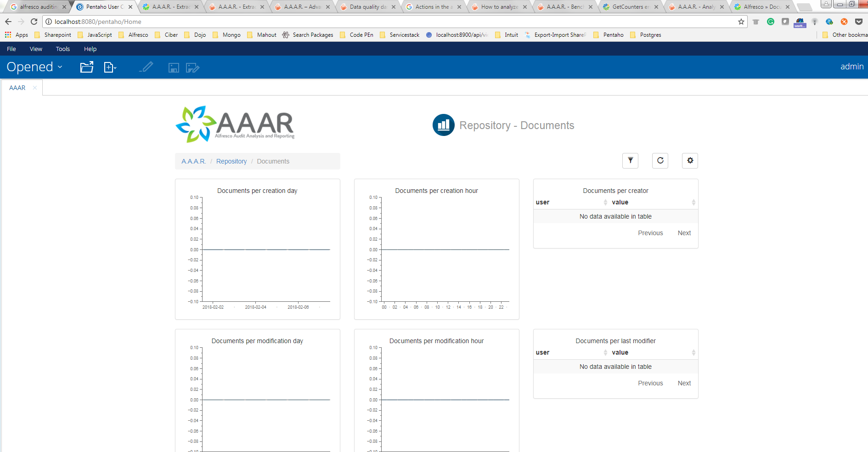Open dashboard settings gear button
Viewport: 868px width, 452px height.
click(690, 161)
